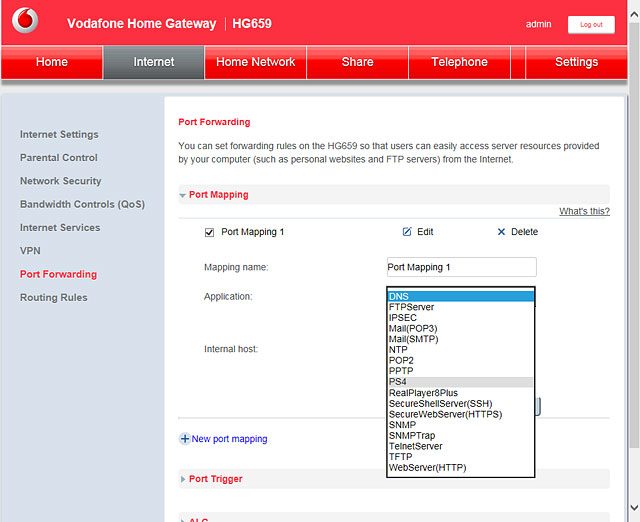Click the scrollbar down arrow
Viewport: 640px width, 522px height.
point(634,507)
